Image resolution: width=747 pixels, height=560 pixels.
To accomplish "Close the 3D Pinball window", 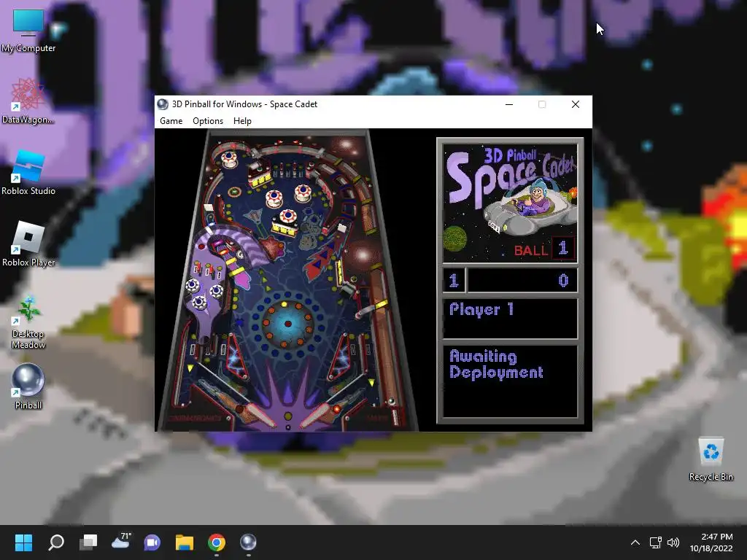I will tap(576, 104).
